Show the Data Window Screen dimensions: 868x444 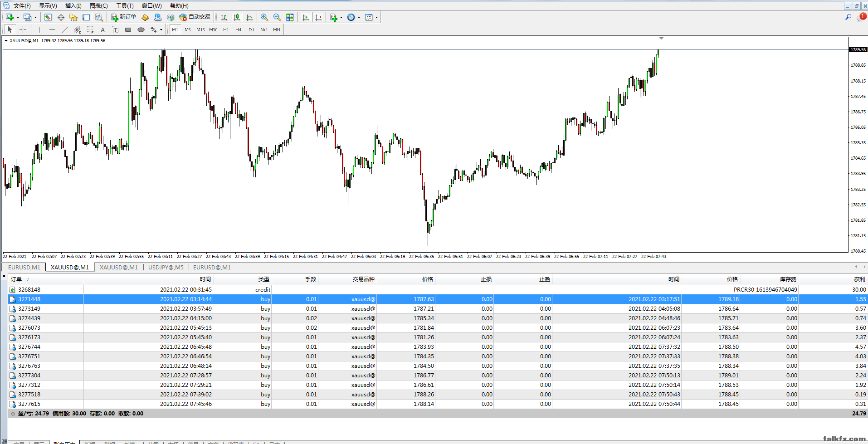click(61, 17)
